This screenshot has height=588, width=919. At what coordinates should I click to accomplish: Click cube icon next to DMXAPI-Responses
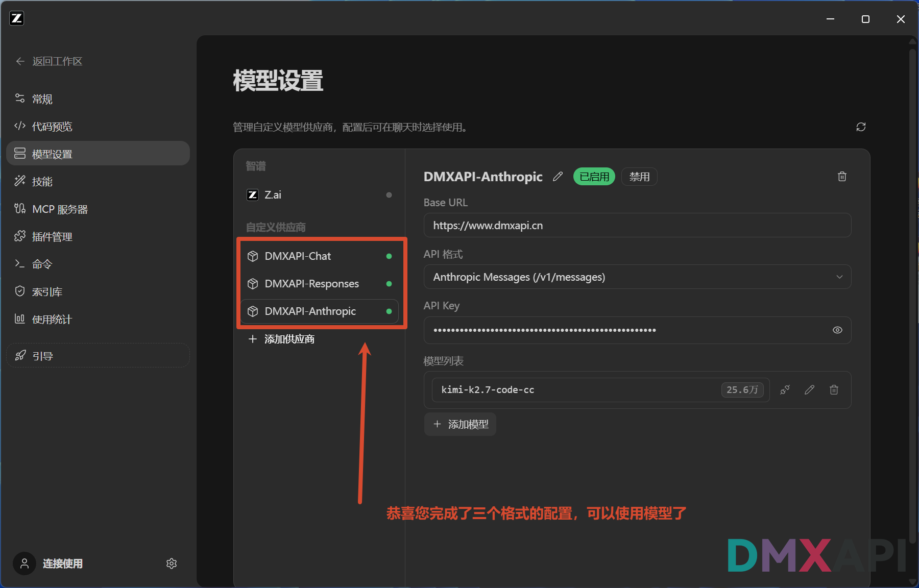(253, 284)
